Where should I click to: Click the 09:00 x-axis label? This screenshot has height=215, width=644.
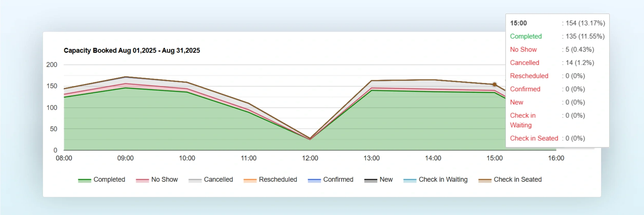point(125,158)
